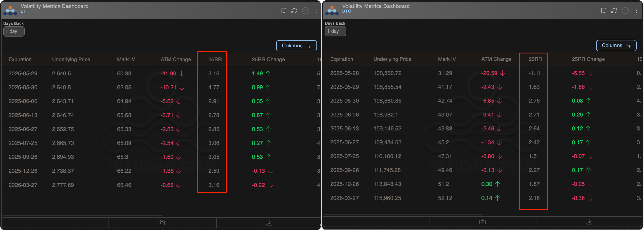
Task: Click BTC Mark IV value 45.2
Action: (444, 142)
